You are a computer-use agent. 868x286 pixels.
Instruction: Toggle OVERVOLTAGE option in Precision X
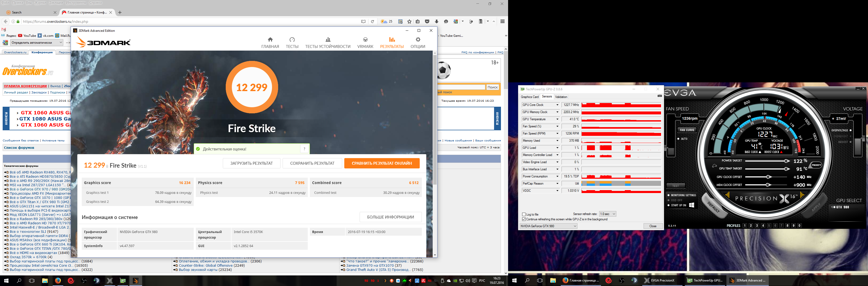[851, 130]
